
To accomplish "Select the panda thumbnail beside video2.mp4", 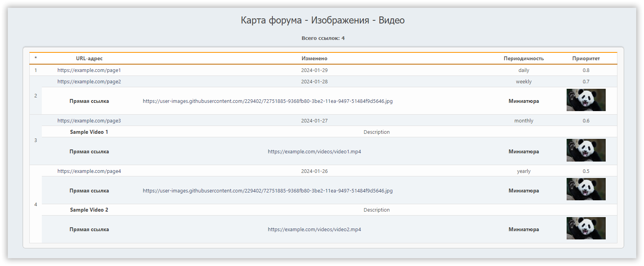I will (586, 228).
